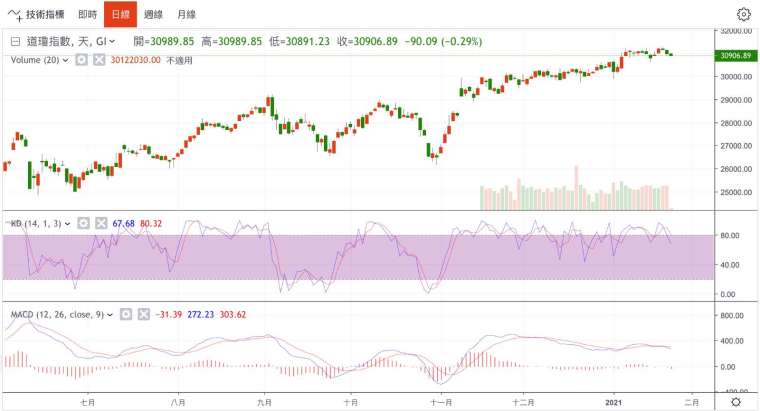
Task: Click the MACD histogram value -31.39
Action: coord(169,315)
